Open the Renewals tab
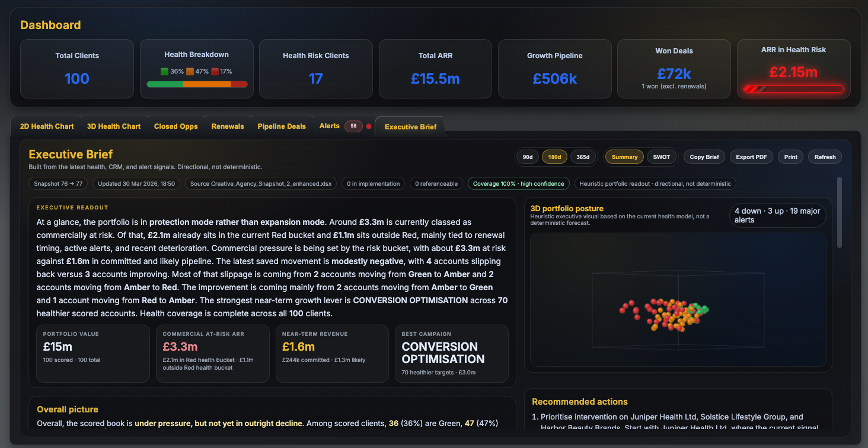Viewport: 868px width, 448px height. pyautogui.click(x=228, y=126)
